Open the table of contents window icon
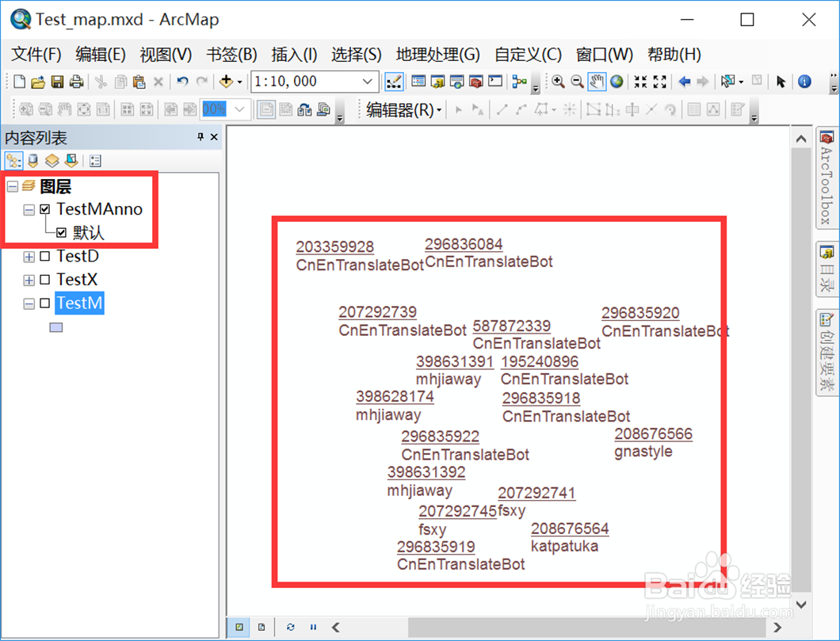Viewport: 840px width, 641px height. click(418, 82)
